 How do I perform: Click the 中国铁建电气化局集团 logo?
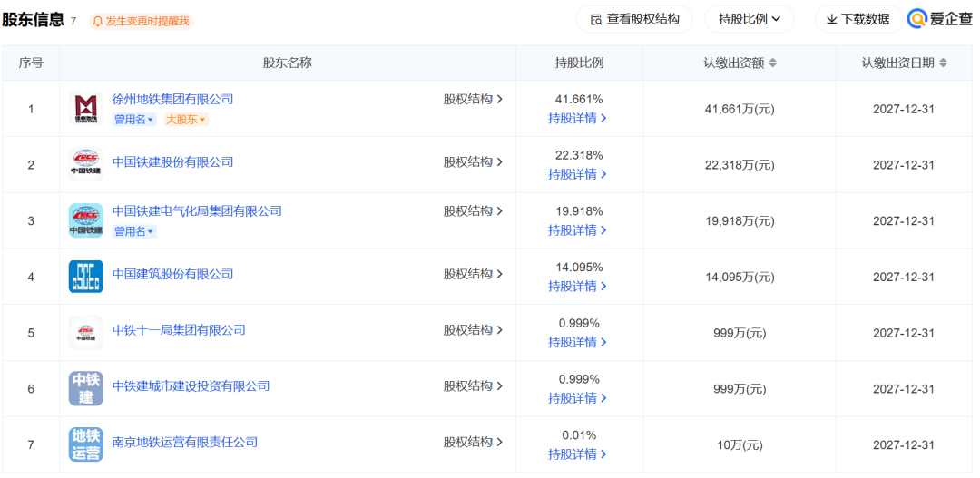(x=85, y=220)
